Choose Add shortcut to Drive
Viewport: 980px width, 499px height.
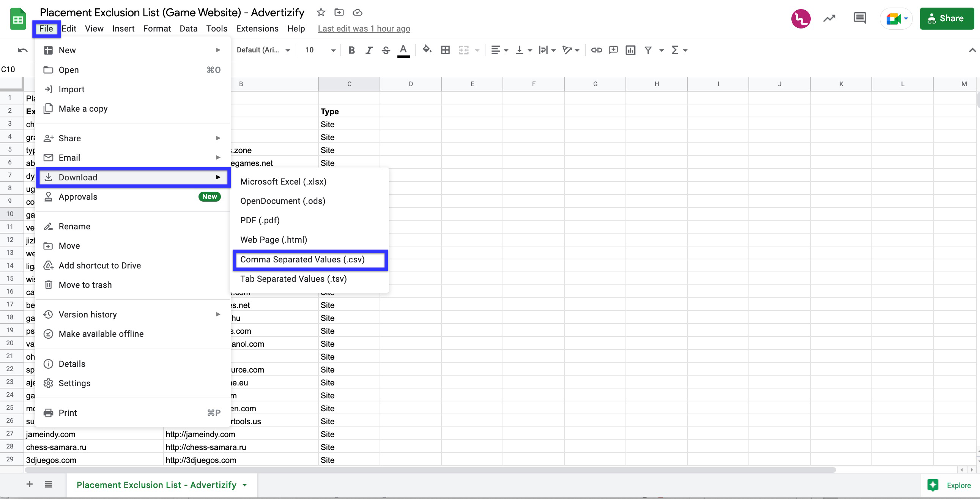click(x=132, y=266)
